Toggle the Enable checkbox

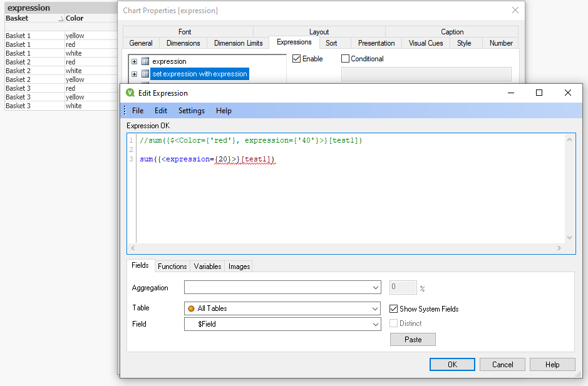(296, 58)
